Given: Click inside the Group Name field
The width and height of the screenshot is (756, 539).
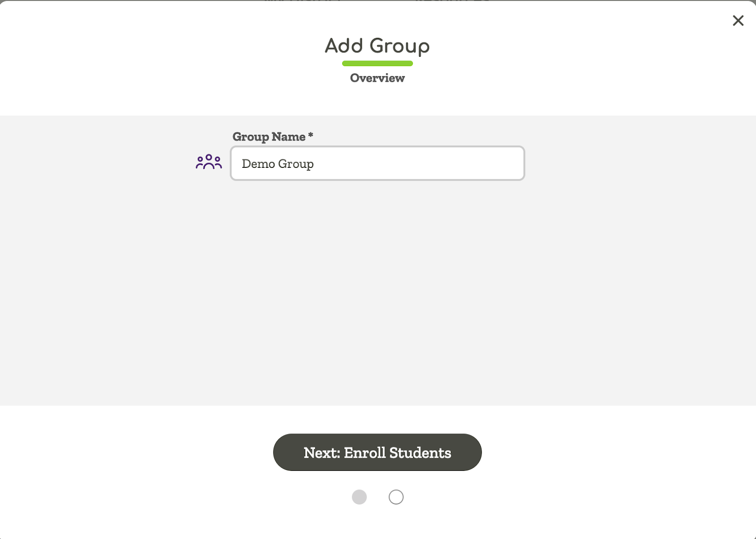Looking at the screenshot, I should 377,164.
